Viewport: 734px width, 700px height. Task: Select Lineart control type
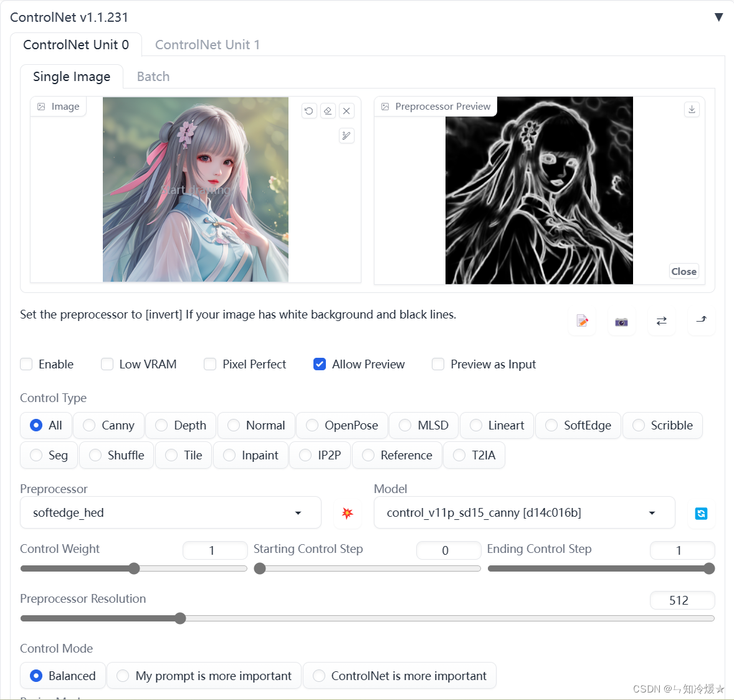tap(497, 425)
